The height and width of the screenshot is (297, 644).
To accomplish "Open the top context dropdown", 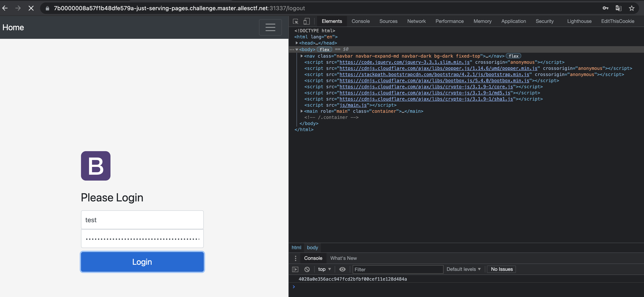I will pos(324,269).
